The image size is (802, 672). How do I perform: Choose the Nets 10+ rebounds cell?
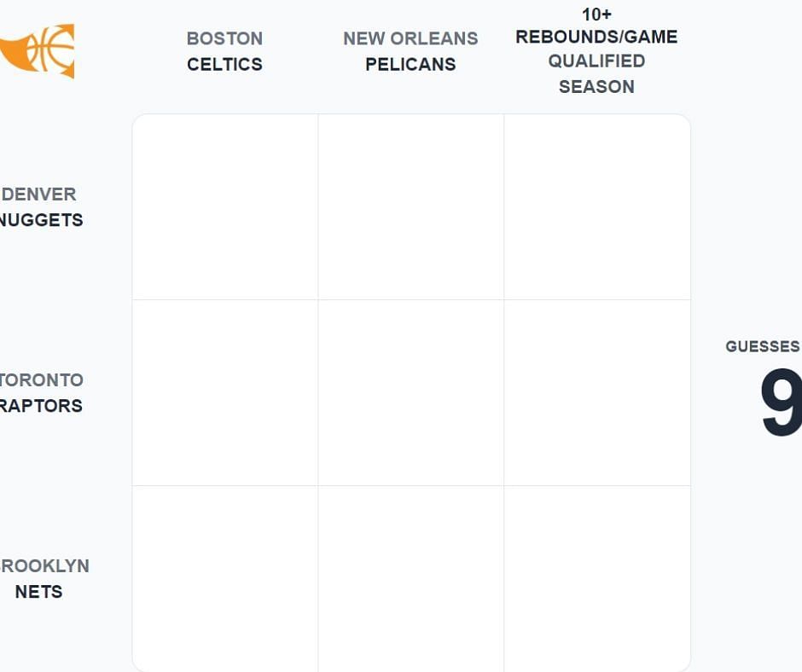597,578
